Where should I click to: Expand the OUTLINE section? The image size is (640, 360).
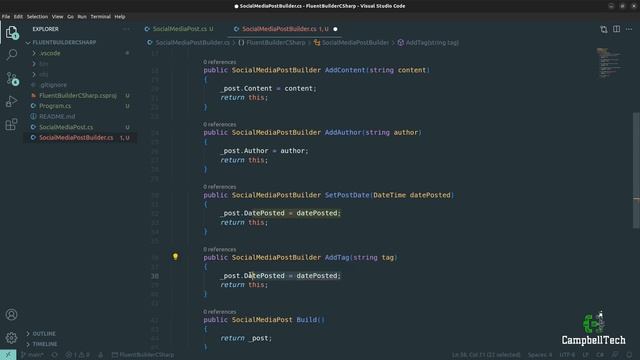pos(44,333)
